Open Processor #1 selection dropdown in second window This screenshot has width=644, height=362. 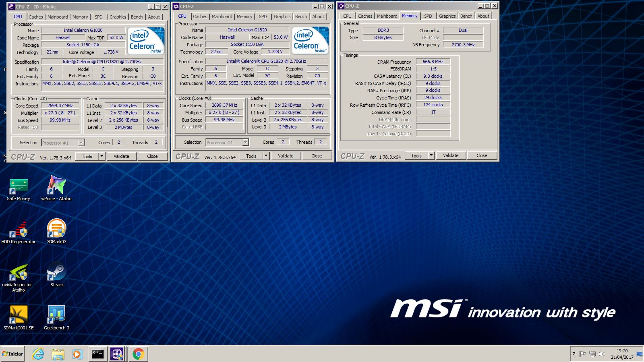[245, 142]
